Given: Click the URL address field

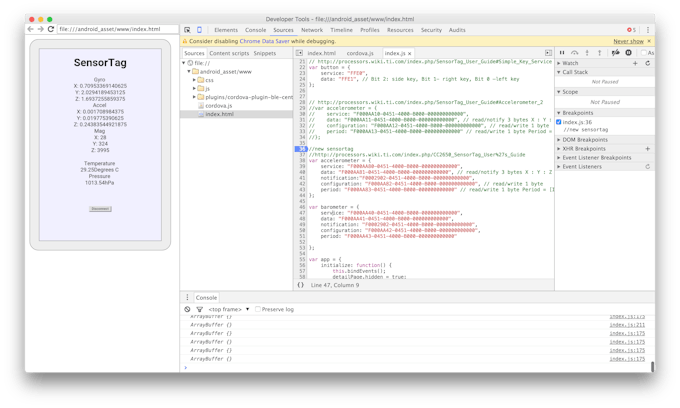Looking at the screenshot, I should pyautogui.click(x=118, y=29).
